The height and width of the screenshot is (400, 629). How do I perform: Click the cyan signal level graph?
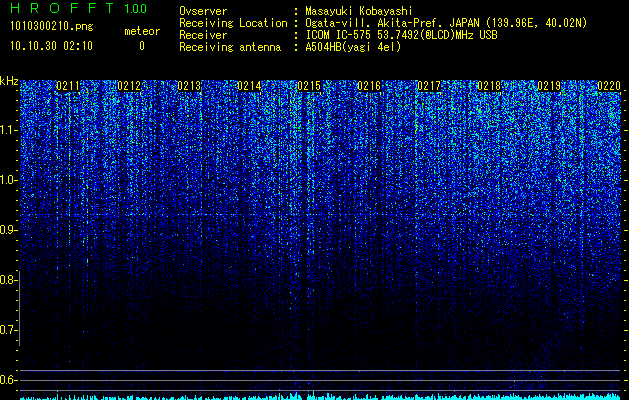point(320,397)
